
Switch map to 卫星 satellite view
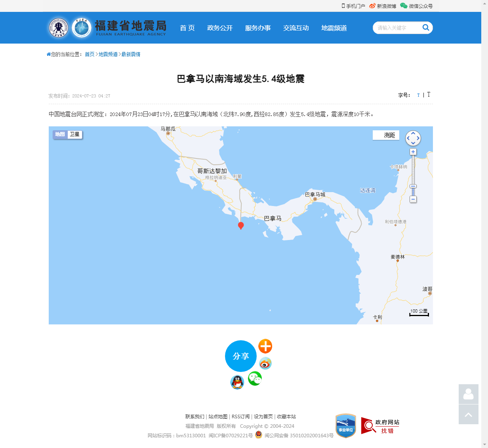tap(74, 134)
